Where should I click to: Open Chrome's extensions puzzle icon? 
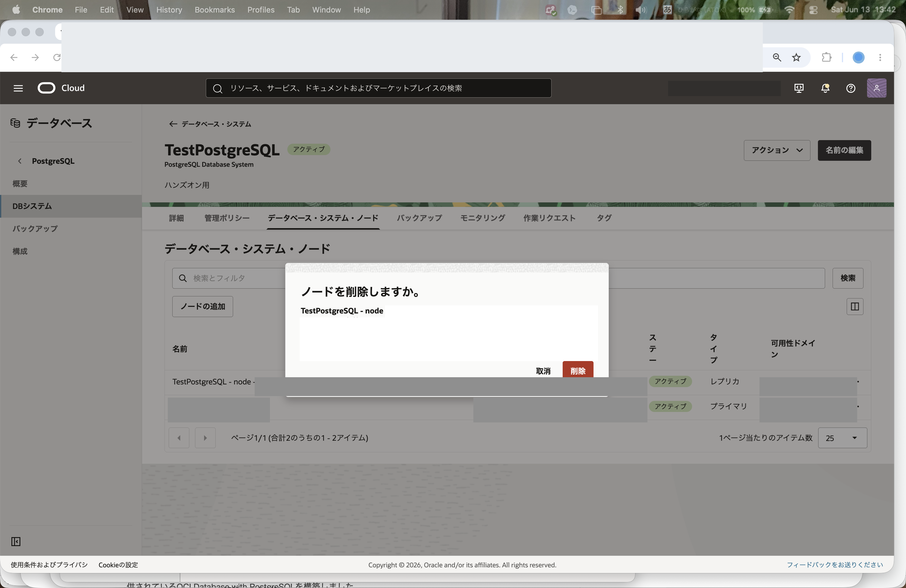826,57
